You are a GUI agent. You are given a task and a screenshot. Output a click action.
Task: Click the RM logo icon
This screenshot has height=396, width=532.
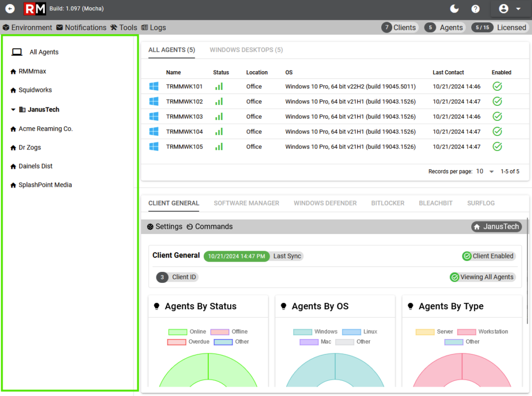coord(35,9)
